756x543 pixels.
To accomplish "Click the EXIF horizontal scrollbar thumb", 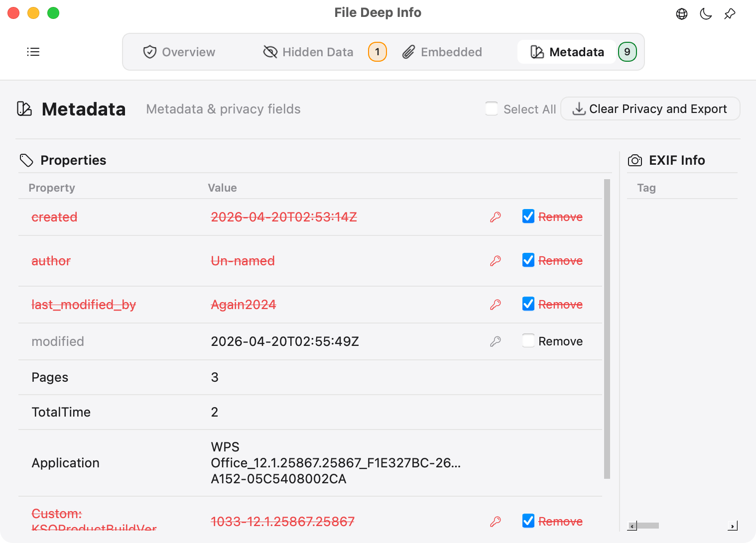I will tap(648, 526).
